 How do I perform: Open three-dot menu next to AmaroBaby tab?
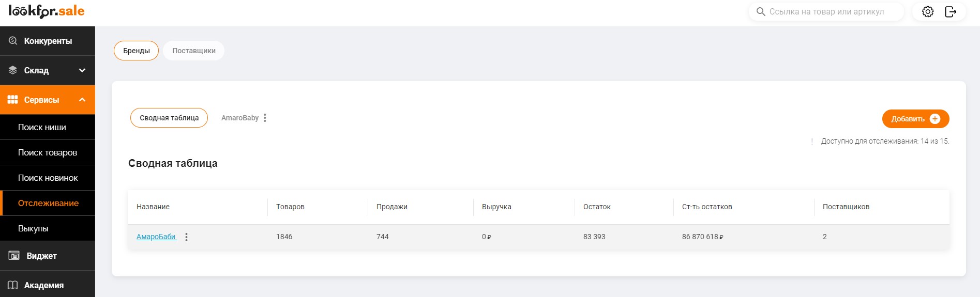[x=265, y=118]
